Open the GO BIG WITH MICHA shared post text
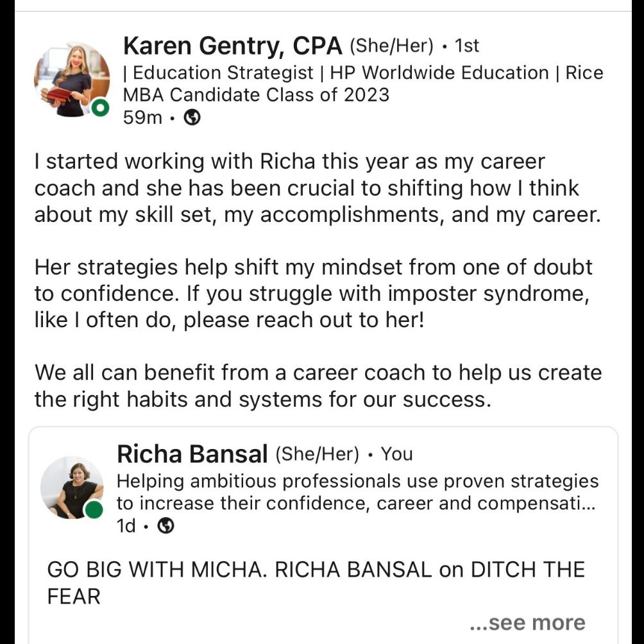Viewport: 644px width, 644px height. coord(316,583)
